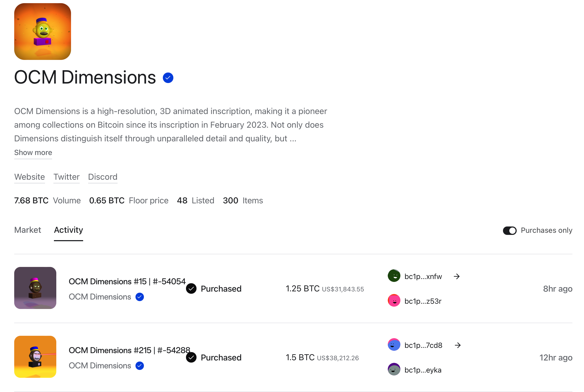Click the OCM Dimensions #215 | #-54288 title
Image resolution: width=584 pixels, height=392 pixels.
coord(129,350)
